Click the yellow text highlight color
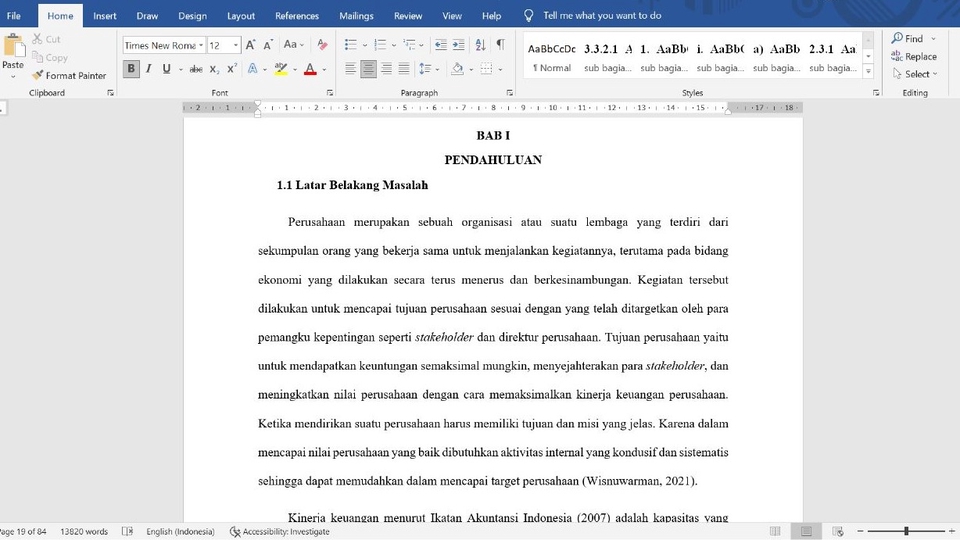Image resolution: width=960 pixels, height=540 pixels. 280,69
